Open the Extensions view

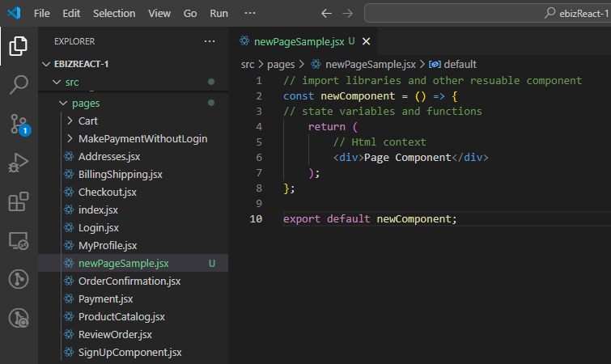coord(19,201)
